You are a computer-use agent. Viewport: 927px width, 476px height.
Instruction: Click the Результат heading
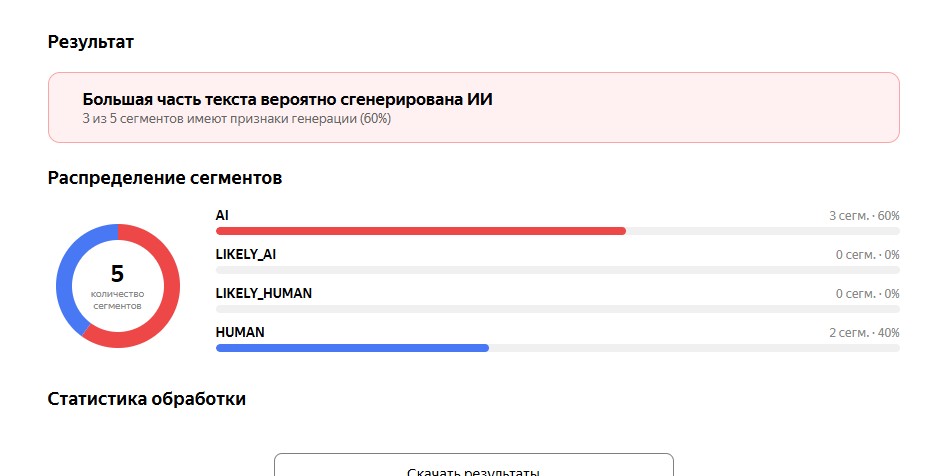90,42
